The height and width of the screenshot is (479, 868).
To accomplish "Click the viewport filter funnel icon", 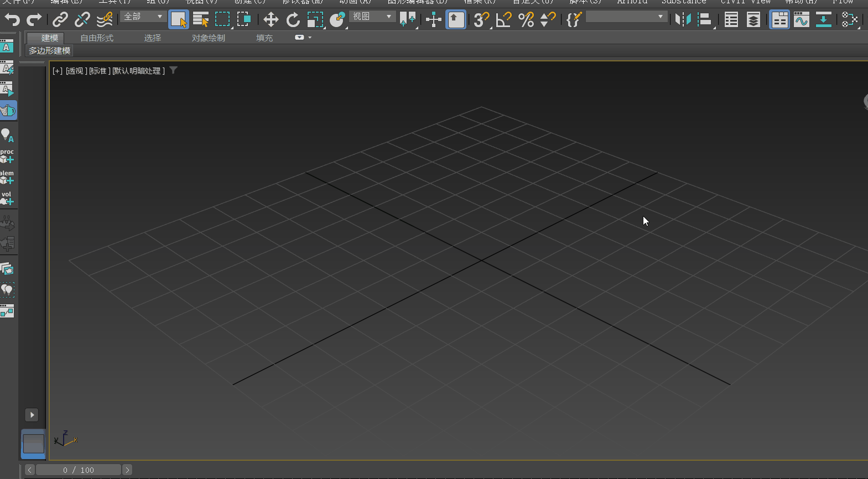I will [x=173, y=70].
